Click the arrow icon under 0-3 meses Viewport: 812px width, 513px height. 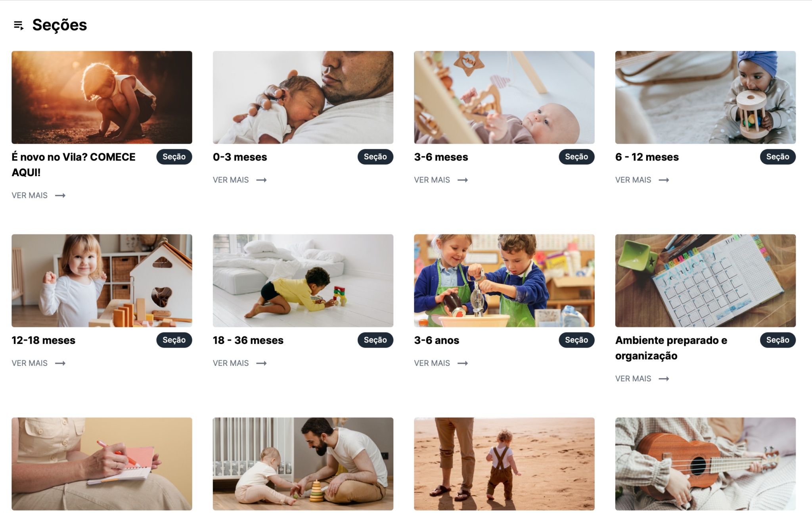coord(261,180)
